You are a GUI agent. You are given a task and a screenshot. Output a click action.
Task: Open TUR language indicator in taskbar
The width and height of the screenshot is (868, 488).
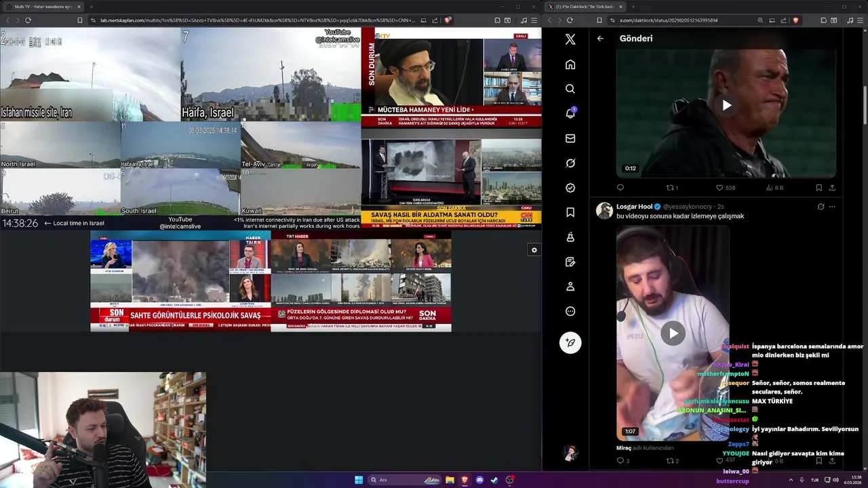point(815,480)
